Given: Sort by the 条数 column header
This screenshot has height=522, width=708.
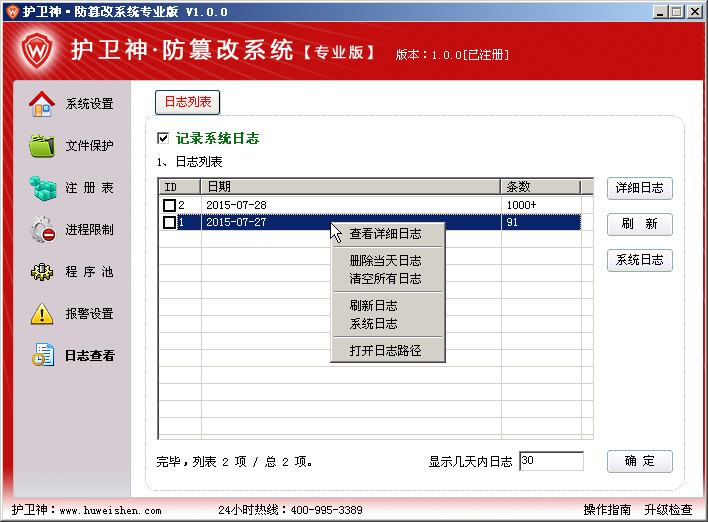Looking at the screenshot, I should coord(541,186).
